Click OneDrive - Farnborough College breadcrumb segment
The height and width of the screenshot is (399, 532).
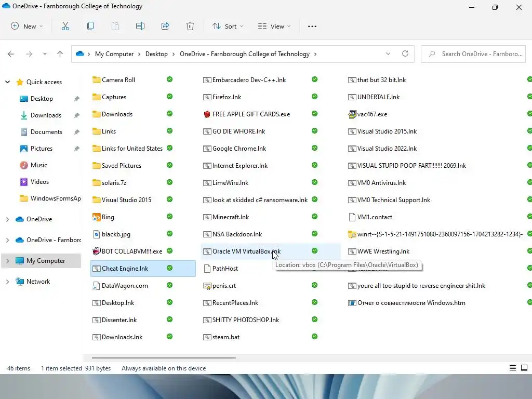(245, 54)
